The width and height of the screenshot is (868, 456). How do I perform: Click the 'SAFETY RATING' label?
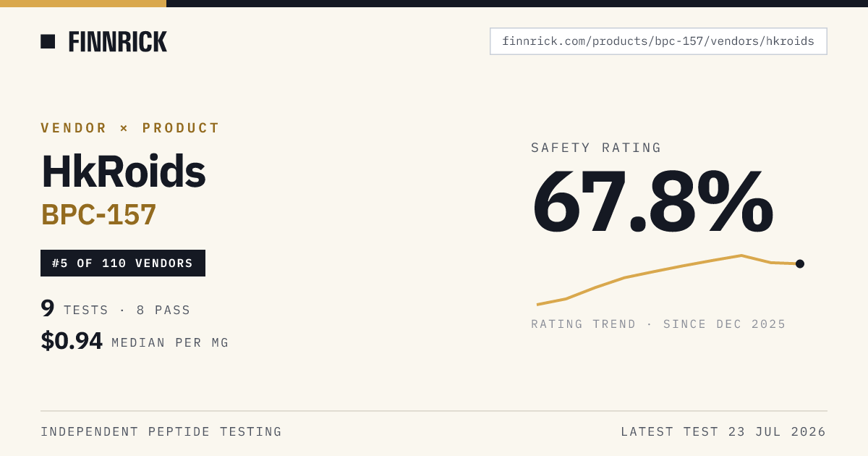(x=596, y=148)
